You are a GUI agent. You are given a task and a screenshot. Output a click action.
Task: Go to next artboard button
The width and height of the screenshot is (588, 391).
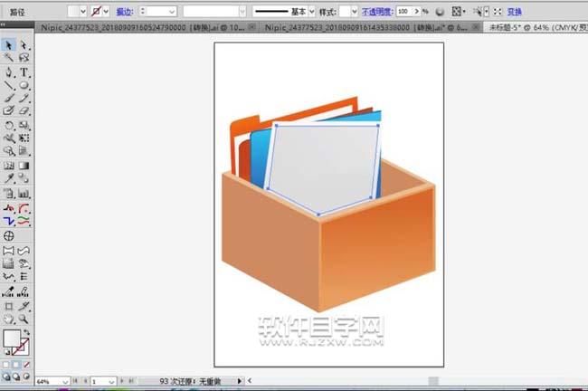(122, 381)
